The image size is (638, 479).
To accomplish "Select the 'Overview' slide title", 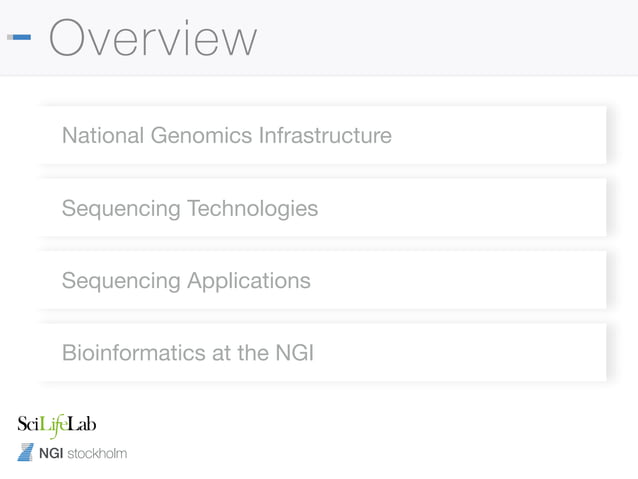I will [x=152, y=38].
